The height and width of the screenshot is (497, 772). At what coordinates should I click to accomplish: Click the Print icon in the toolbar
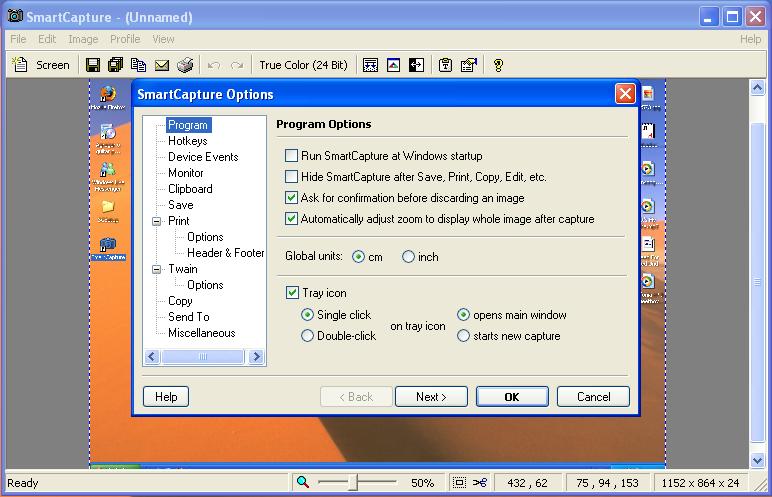(x=185, y=65)
